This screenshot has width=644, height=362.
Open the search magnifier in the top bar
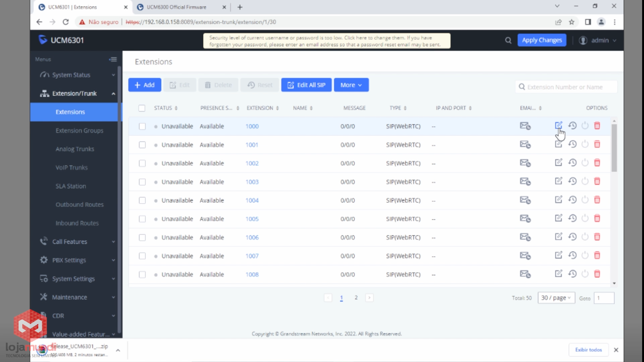pyautogui.click(x=508, y=41)
